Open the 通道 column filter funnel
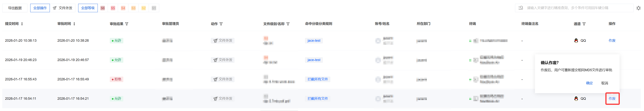 pyautogui.click(x=584, y=24)
